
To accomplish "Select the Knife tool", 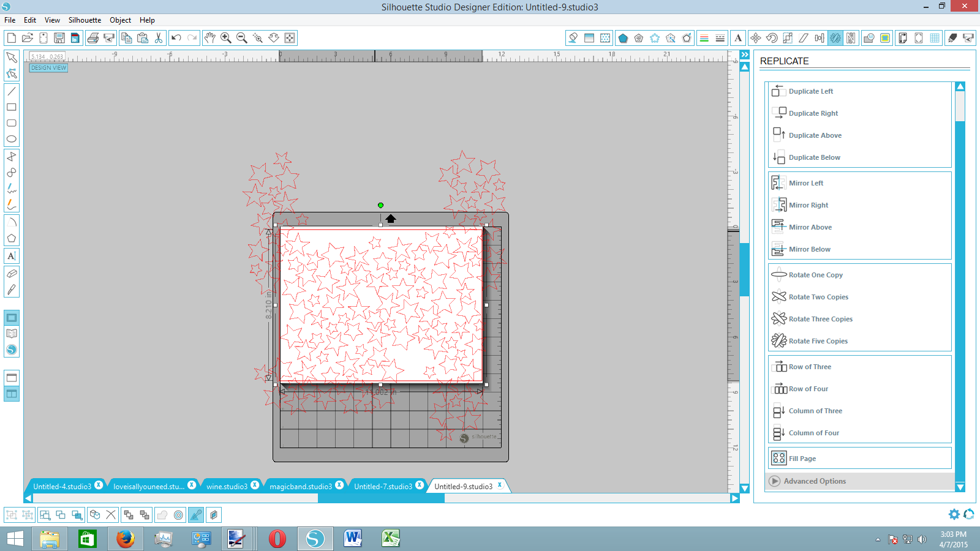I will point(12,290).
